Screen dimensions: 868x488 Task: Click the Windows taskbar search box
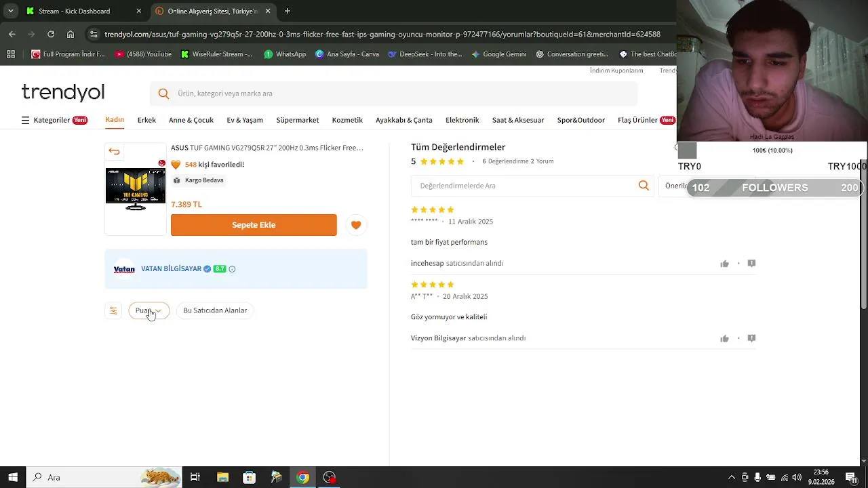(104, 477)
